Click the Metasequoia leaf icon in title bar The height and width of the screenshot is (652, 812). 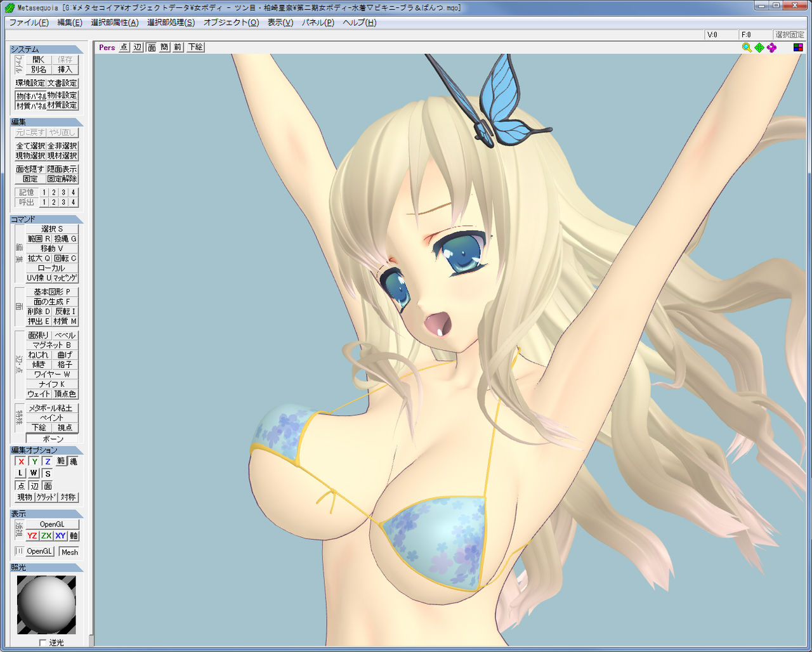[x=10, y=8]
